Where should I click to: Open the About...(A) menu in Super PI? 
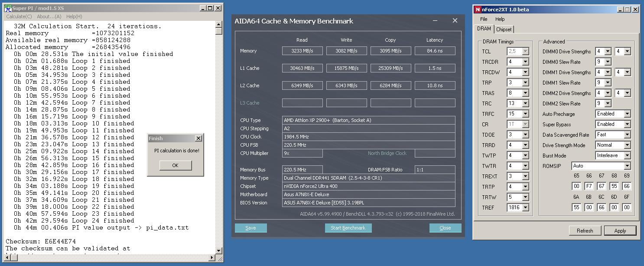click(49, 16)
